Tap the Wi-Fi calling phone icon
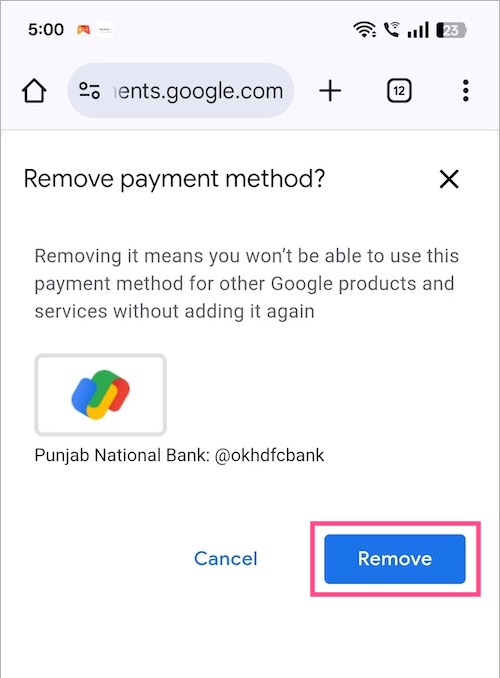 [391, 29]
